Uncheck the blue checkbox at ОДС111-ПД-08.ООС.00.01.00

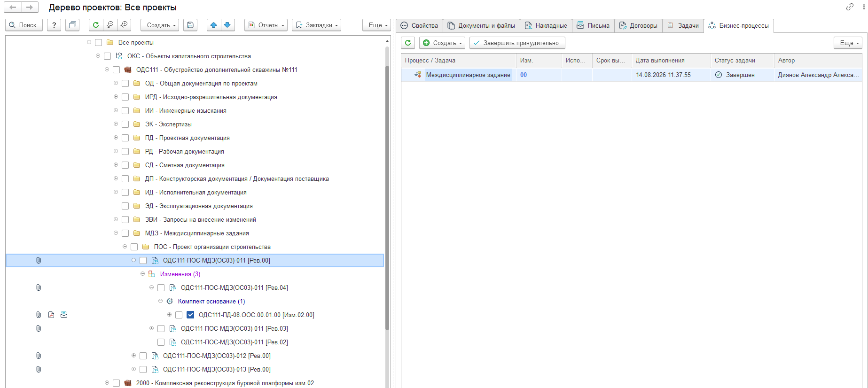[190, 315]
